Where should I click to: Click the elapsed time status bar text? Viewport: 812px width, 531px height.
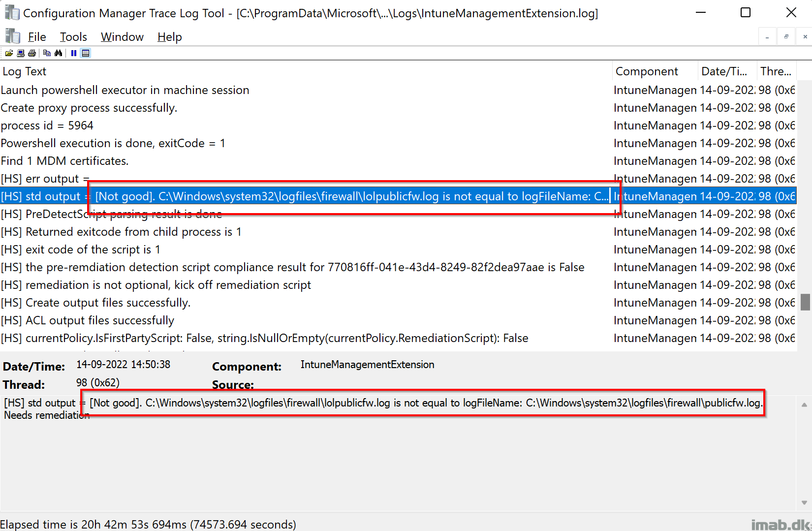pyautogui.click(x=148, y=524)
